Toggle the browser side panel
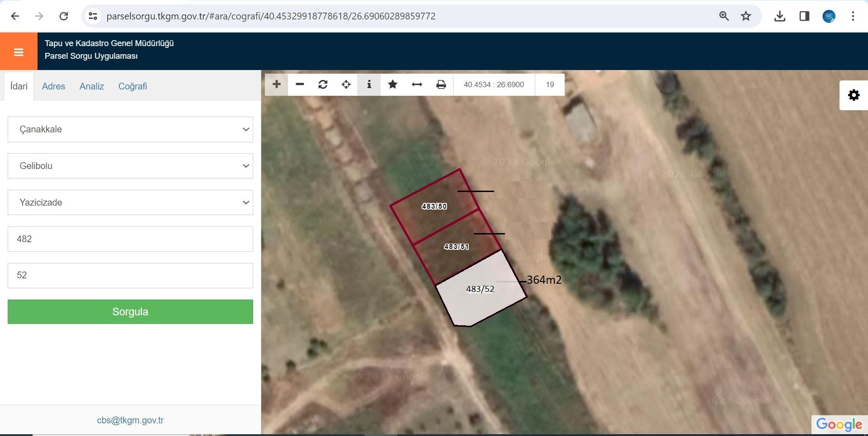Screen dimensions: 868x436 [804, 16]
